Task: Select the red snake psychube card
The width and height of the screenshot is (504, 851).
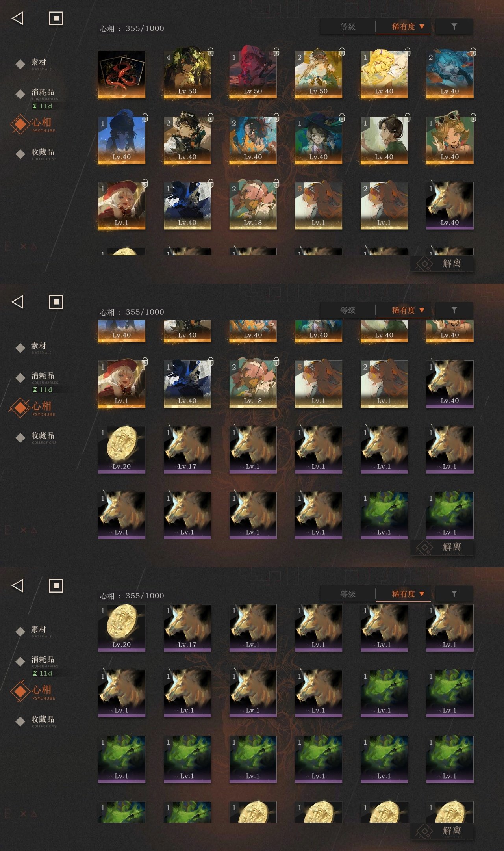Action: click(122, 74)
